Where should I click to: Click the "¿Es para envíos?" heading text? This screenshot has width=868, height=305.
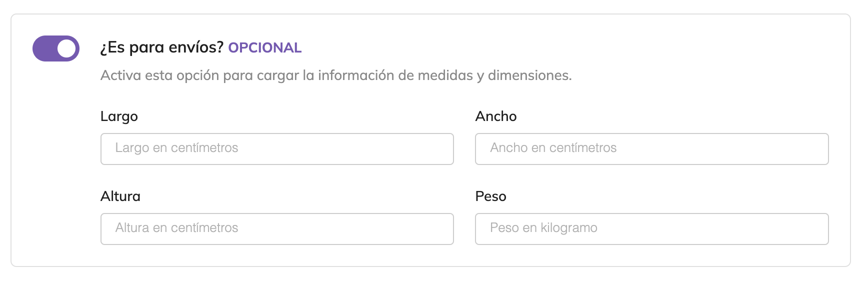pyautogui.click(x=161, y=47)
